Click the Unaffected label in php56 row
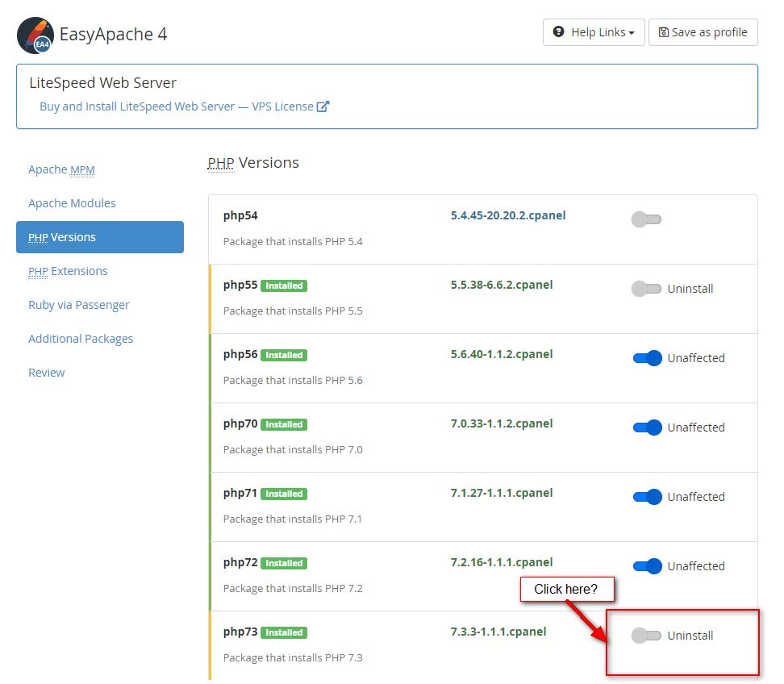Screen dimensions: 784x684 point(696,358)
